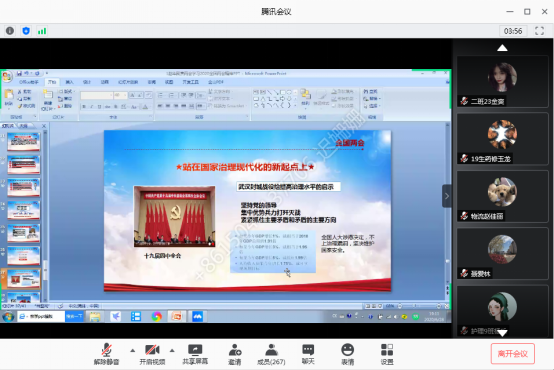Viewport: 554px width, 370px height.
Task: Expand audio options arrow beside microphone
Action: click(x=132, y=351)
